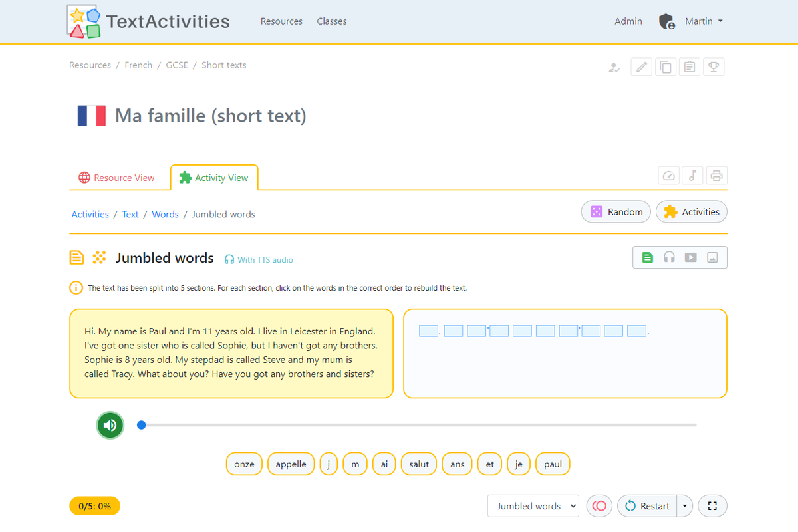The image size is (798, 532).
Task: Select the word 'ai'
Action: (384, 464)
